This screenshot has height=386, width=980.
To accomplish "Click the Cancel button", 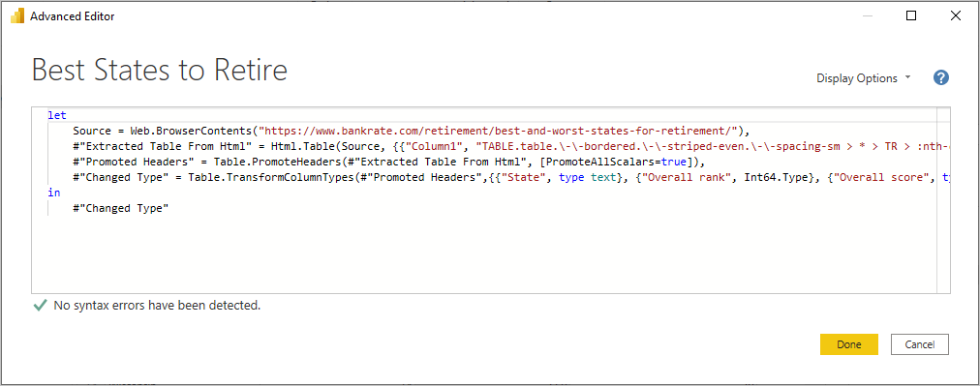I will tap(919, 344).
